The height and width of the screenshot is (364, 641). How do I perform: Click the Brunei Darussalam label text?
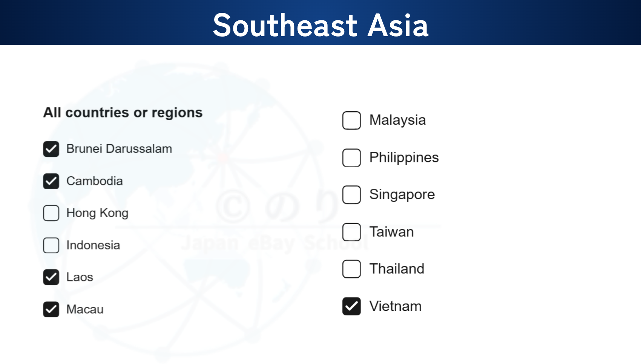[x=119, y=149]
